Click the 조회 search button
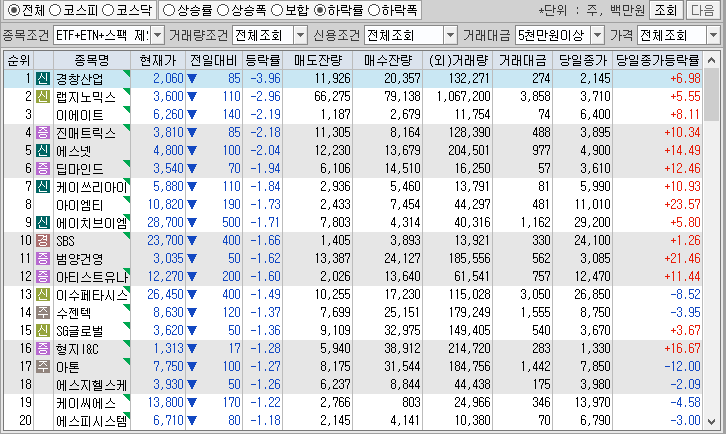Screen dimensions: 726x434 point(665,10)
